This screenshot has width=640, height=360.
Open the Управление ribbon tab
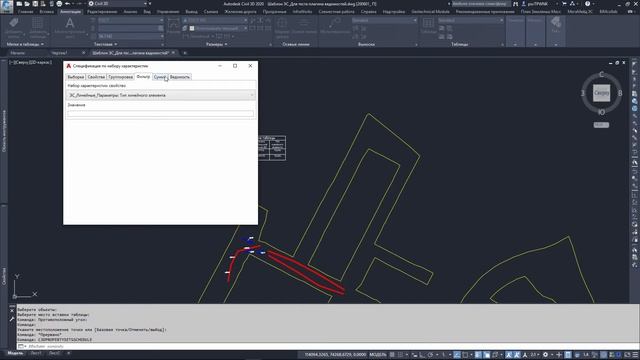168,12
